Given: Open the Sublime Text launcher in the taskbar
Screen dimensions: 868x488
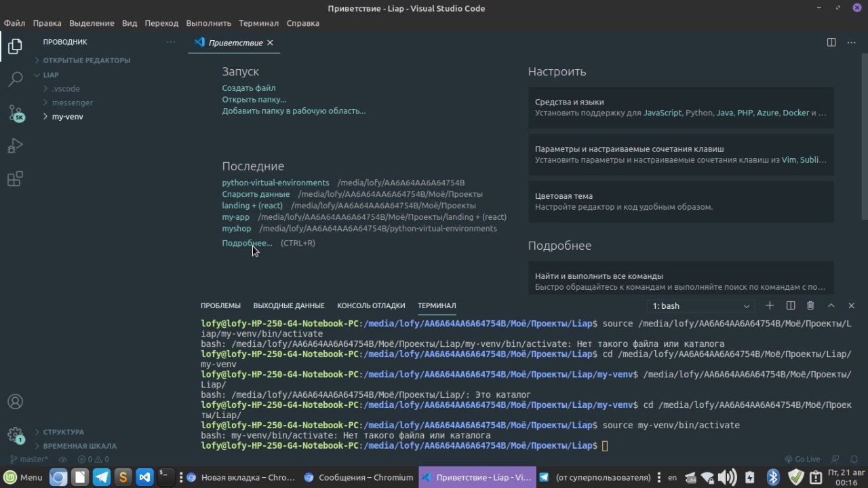Looking at the screenshot, I should pyautogui.click(x=123, y=477).
